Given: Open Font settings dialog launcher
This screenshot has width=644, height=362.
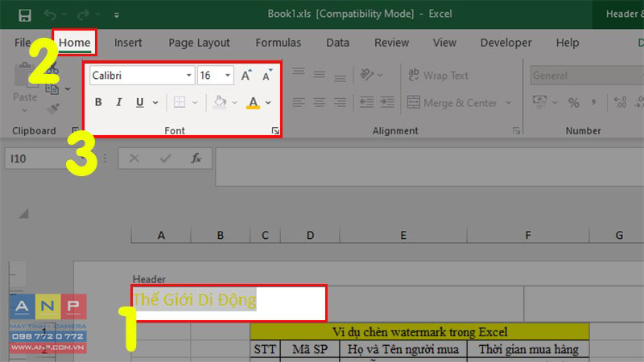Looking at the screenshot, I should pos(275,131).
